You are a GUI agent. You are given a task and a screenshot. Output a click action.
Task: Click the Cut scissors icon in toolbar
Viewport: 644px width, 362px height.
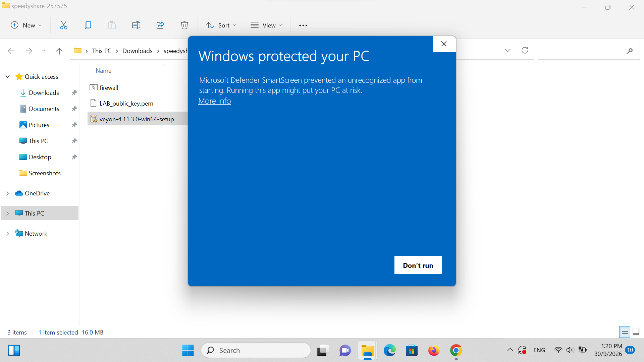(x=63, y=25)
